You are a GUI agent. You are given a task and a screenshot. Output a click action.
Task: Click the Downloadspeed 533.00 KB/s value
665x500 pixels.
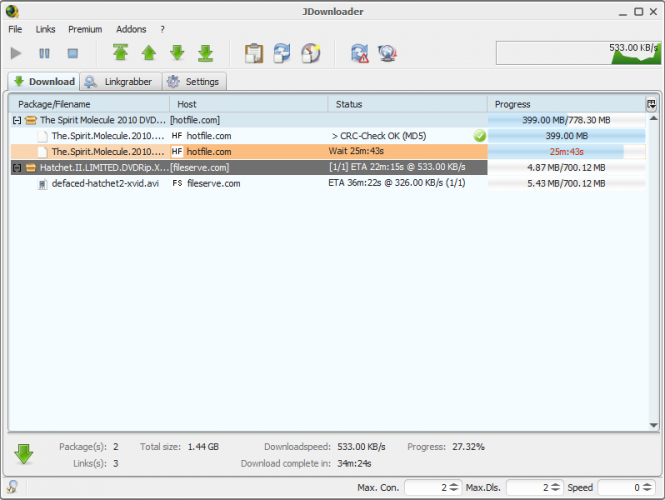click(x=361, y=447)
